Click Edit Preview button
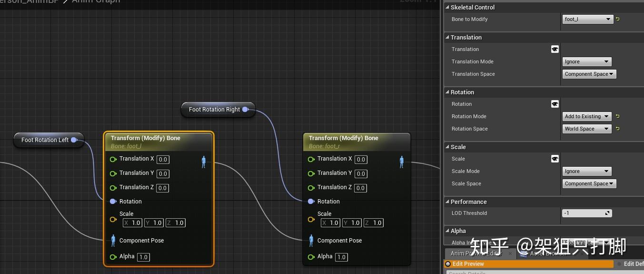 529,264
